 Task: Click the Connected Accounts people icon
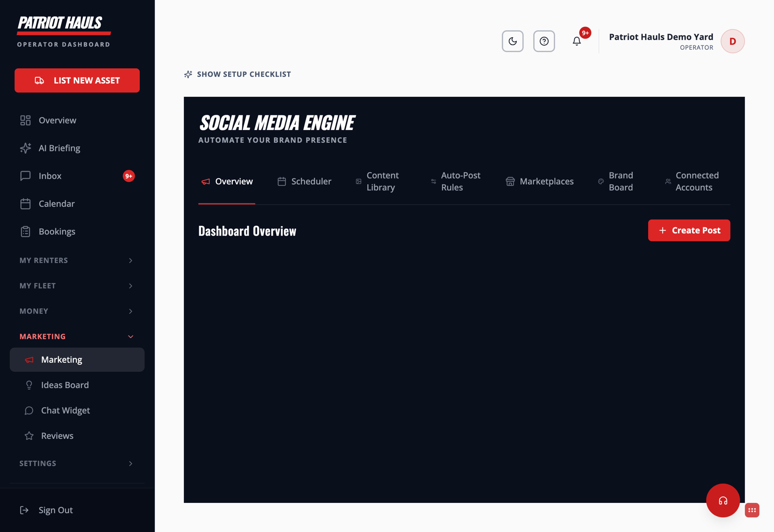point(668,181)
